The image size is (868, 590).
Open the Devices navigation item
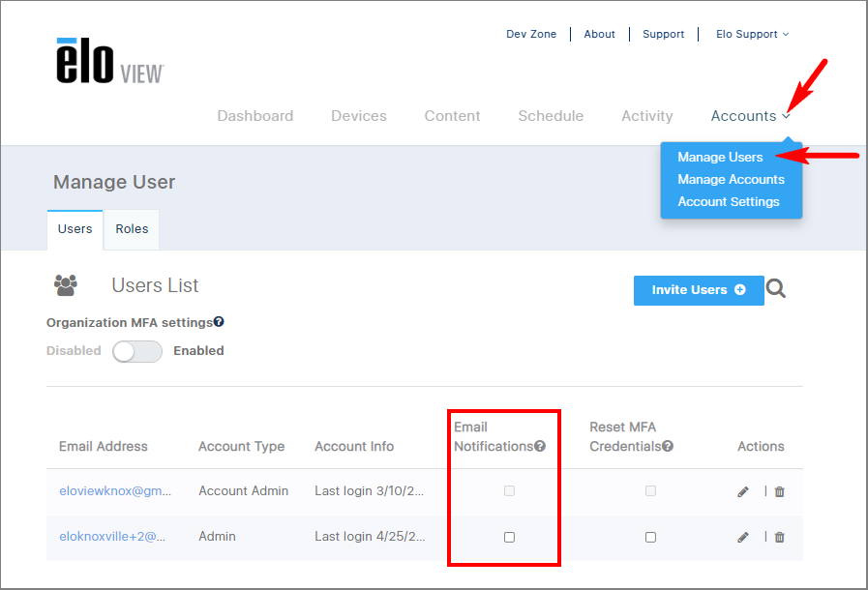[x=359, y=116]
